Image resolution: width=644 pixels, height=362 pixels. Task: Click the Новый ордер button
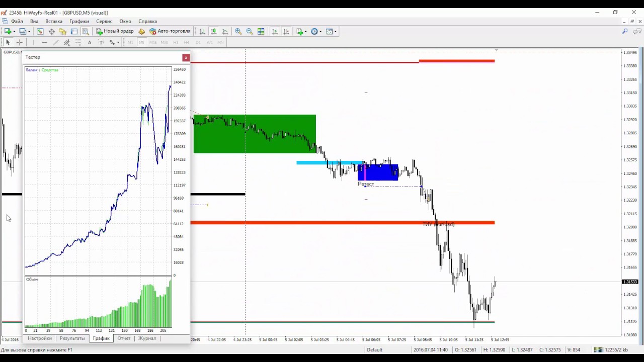pyautogui.click(x=115, y=31)
